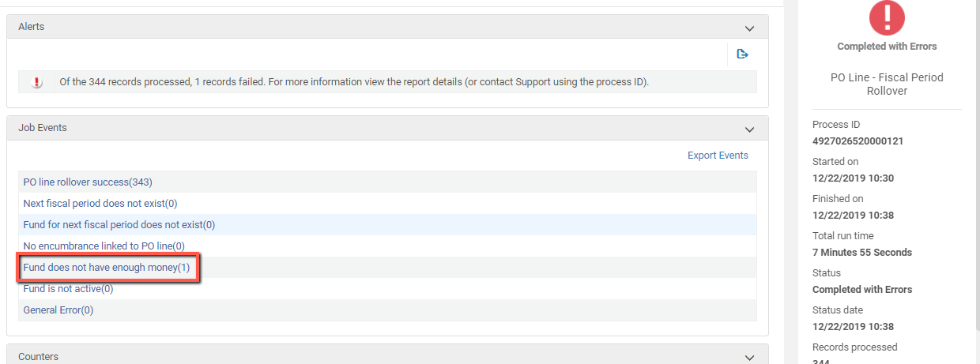Click the large Completed with Errors icon
The width and height of the screenshot is (980, 364).
click(x=887, y=17)
